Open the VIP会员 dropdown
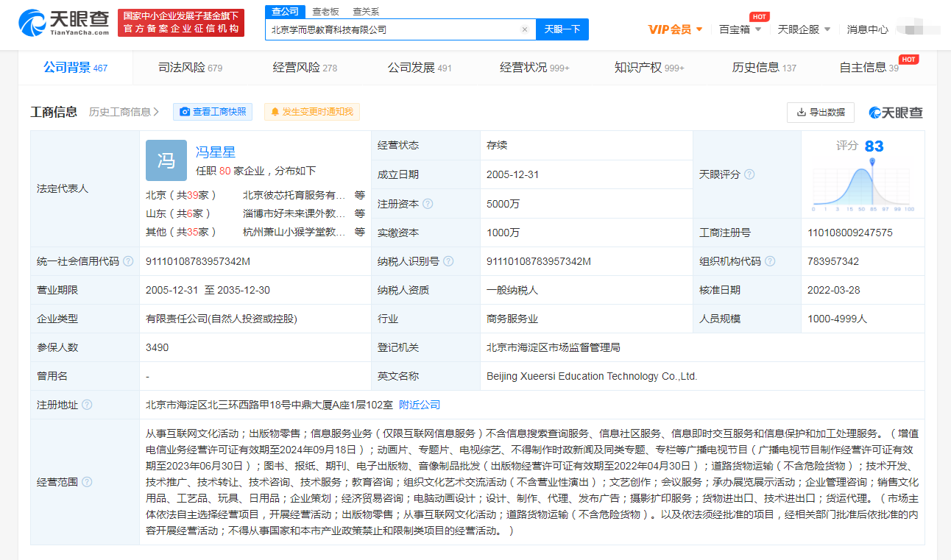 [x=675, y=29]
